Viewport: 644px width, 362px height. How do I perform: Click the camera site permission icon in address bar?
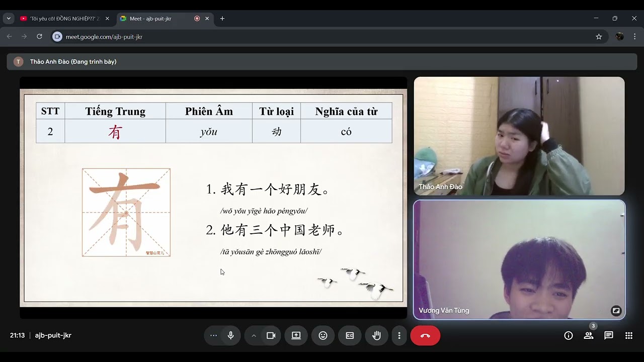[57, 37]
